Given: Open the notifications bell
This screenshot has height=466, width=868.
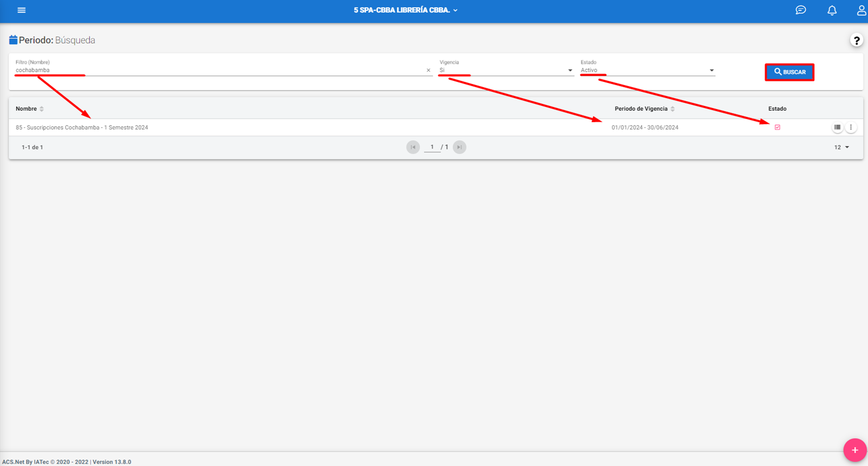Looking at the screenshot, I should coord(832,10).
